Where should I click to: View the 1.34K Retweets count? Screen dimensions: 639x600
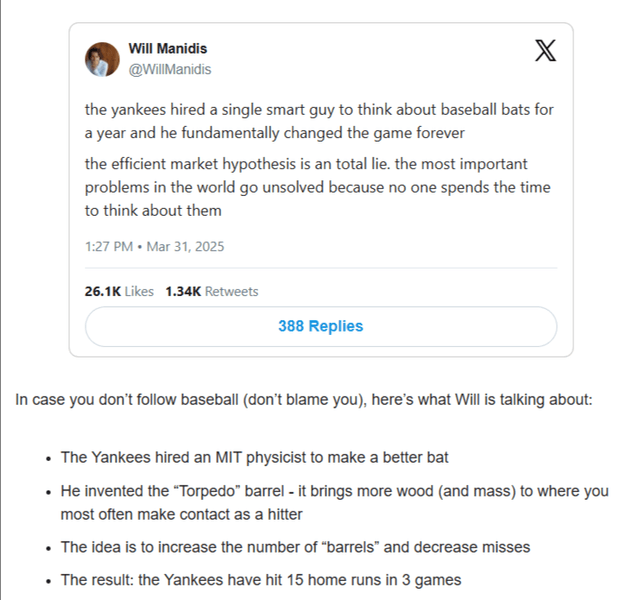(212, 291)
